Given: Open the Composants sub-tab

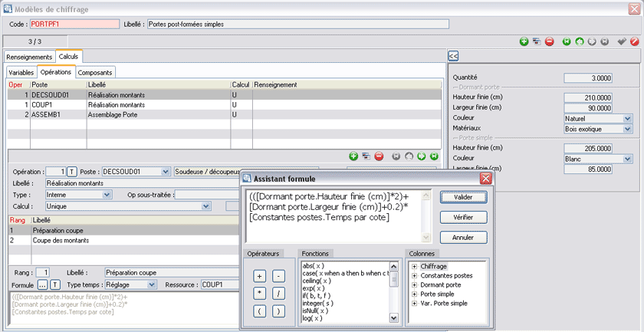Looking at the screenshot, I should (x=95, y=72).
